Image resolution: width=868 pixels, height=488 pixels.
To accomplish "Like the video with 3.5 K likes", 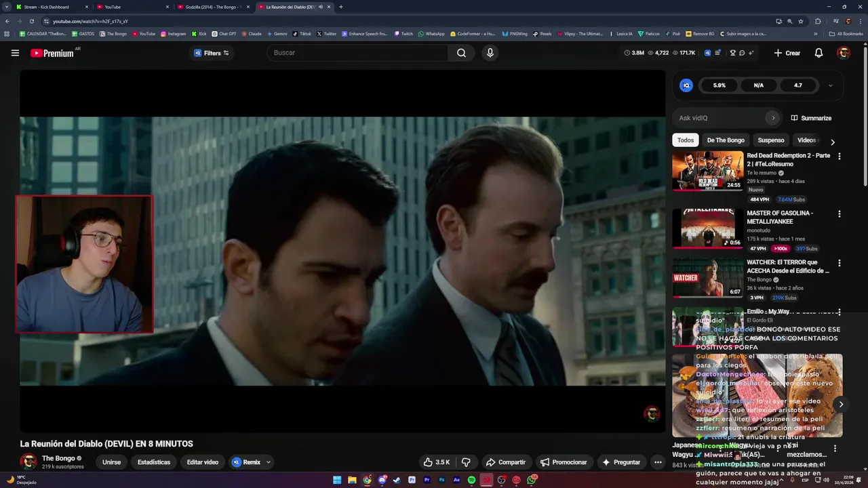I will [436, 462].
